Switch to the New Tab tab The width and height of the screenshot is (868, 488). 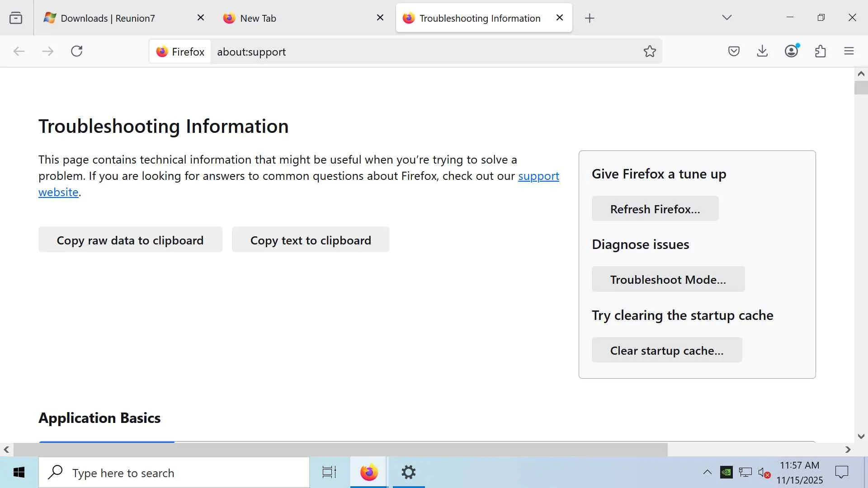(258, 18)
